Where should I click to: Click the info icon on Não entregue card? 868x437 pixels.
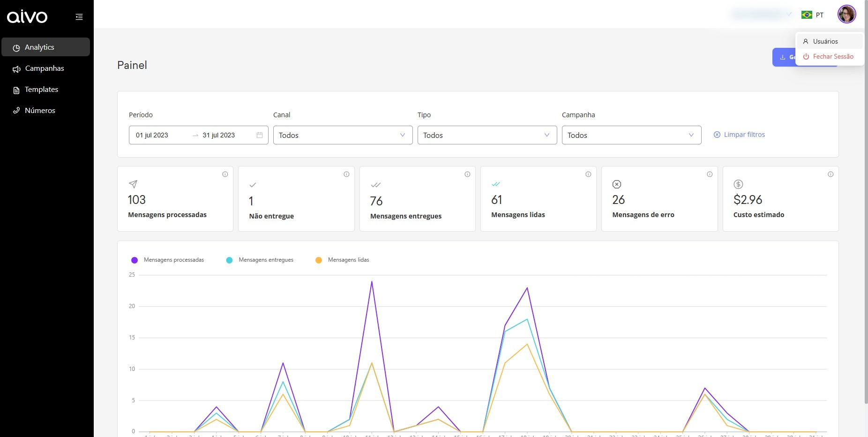(346, 174)
